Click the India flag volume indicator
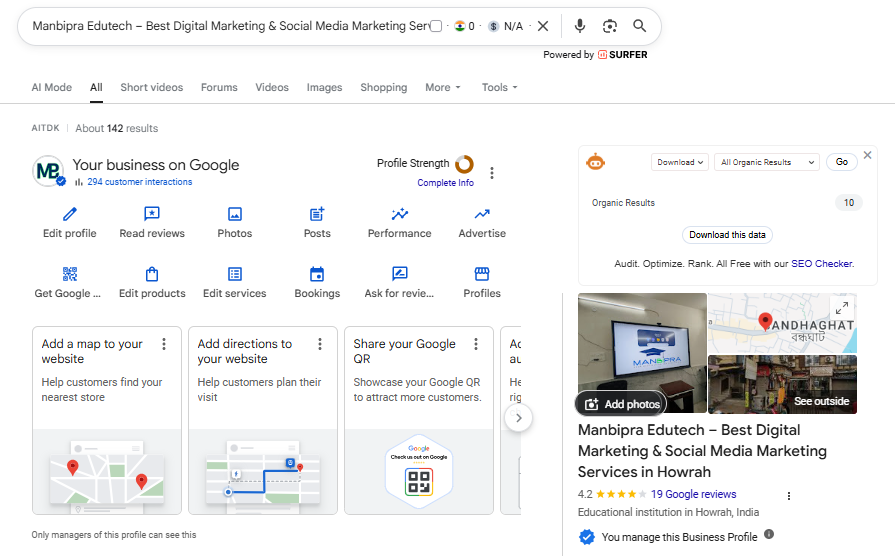The width and height of the screenshot is (895, 556). click(x=464, y=26)
